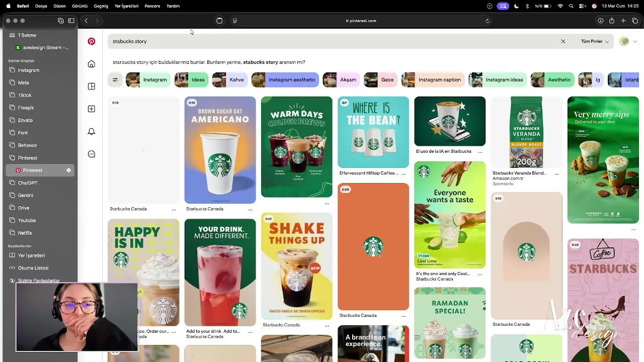644x362 pixels.
Task: Open the Your Drink Made Different pin
Action: (x=220, y=273)
